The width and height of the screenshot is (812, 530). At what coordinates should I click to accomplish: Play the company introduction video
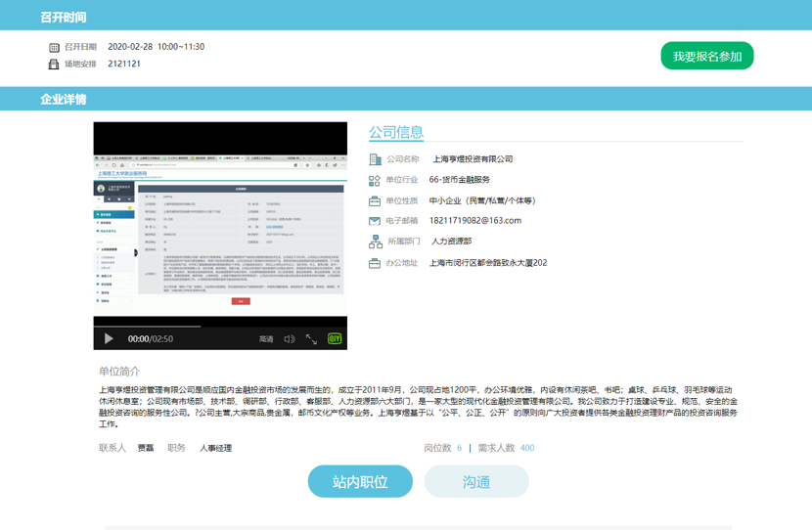(x=109, y=338)
